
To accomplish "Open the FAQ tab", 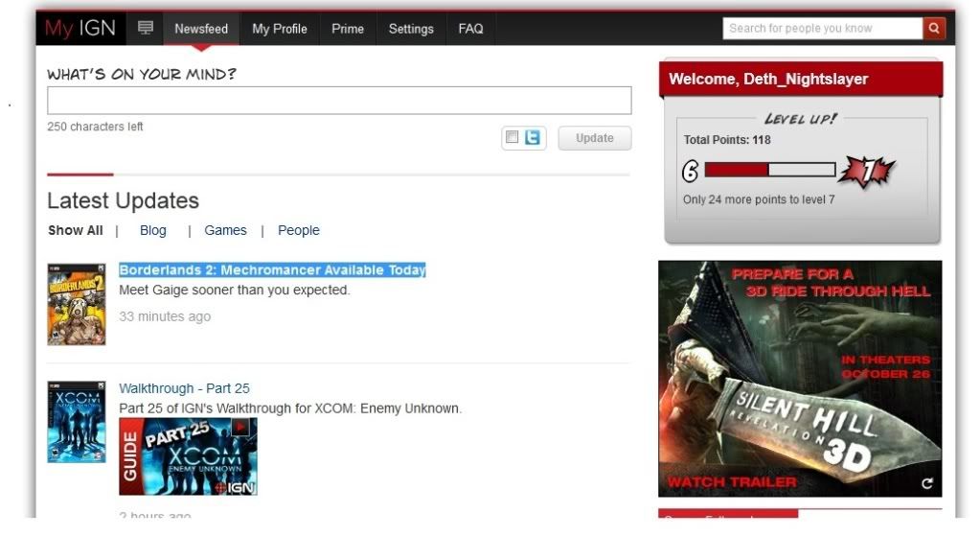I will coord(470,29).
